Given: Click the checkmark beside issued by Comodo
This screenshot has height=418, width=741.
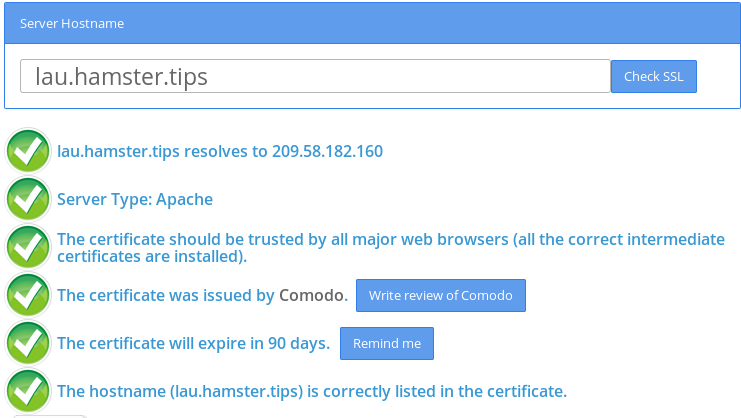Looking at the screenshot, I should [x=28, y=295].
